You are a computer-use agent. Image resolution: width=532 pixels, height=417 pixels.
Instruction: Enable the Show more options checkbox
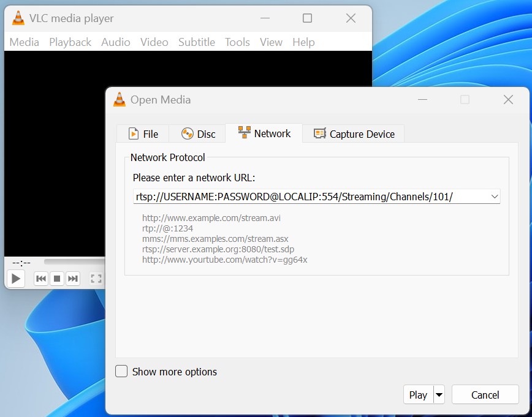click(x=122, y=372)
